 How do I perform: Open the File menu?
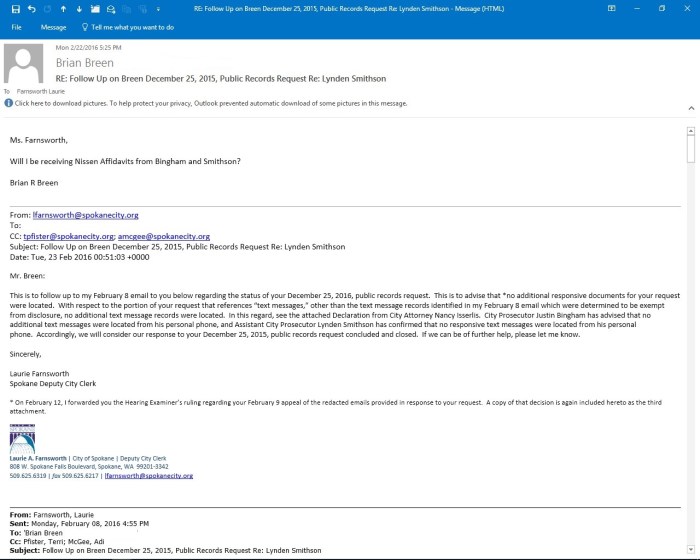point(16,27)
